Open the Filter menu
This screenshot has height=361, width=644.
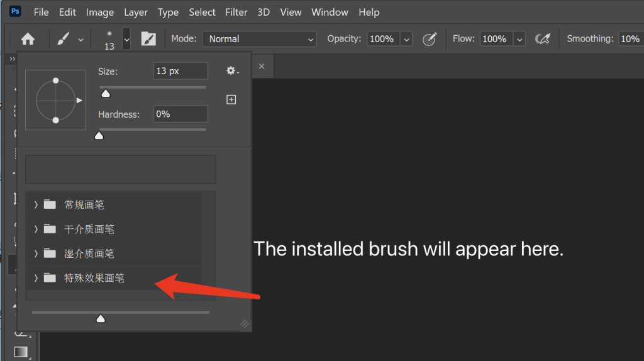click(236, 13)
